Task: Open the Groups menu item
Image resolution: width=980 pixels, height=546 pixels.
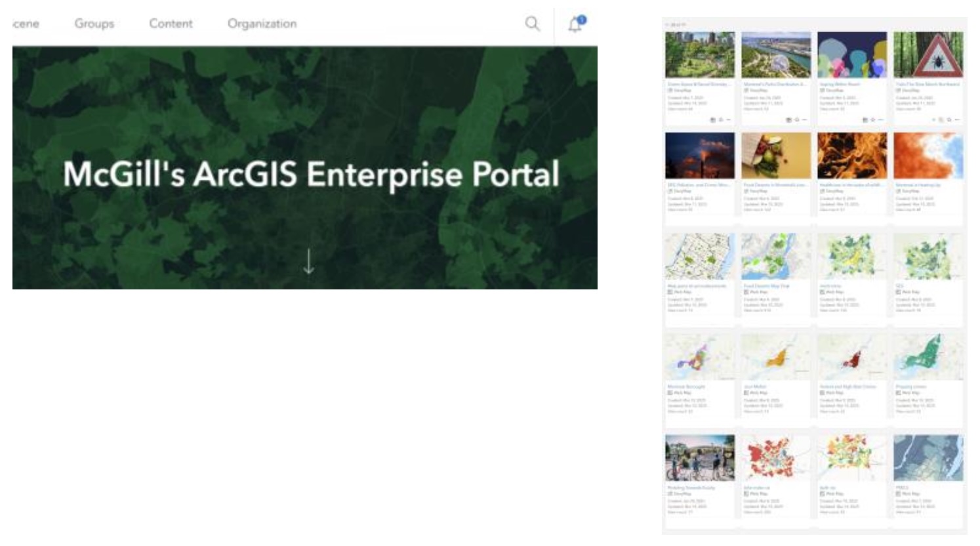Action: click(x=94, y=24)
